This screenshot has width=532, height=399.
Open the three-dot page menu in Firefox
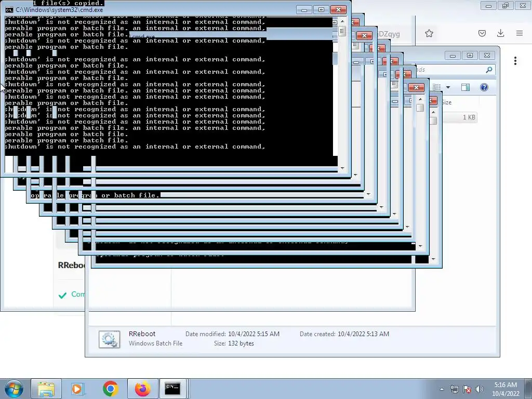coord(515,61)
